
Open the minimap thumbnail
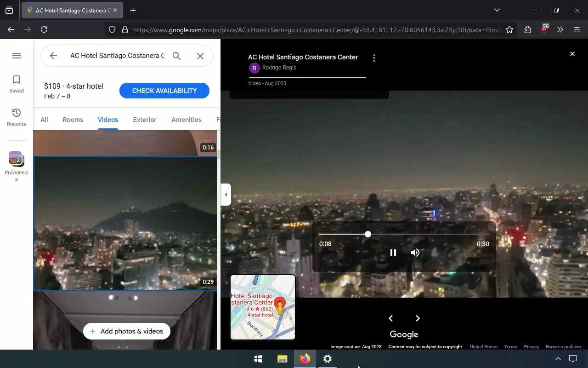tap(263, 307)
